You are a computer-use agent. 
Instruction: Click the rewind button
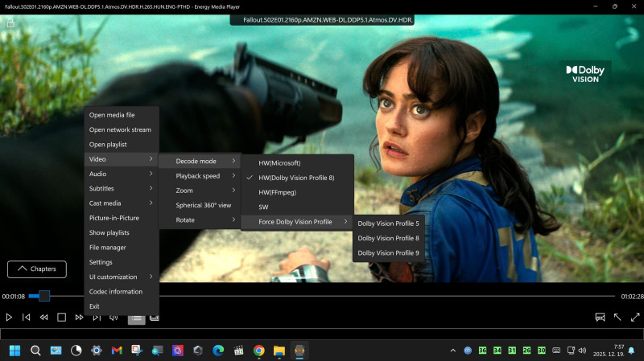43,317
